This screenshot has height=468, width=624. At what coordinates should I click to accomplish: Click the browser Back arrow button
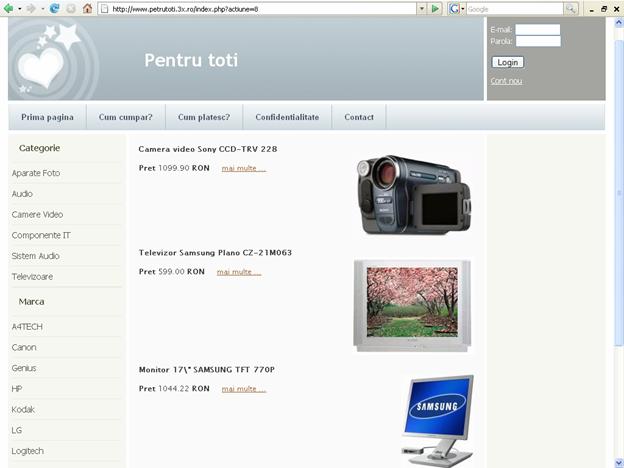tap(9, 8)
